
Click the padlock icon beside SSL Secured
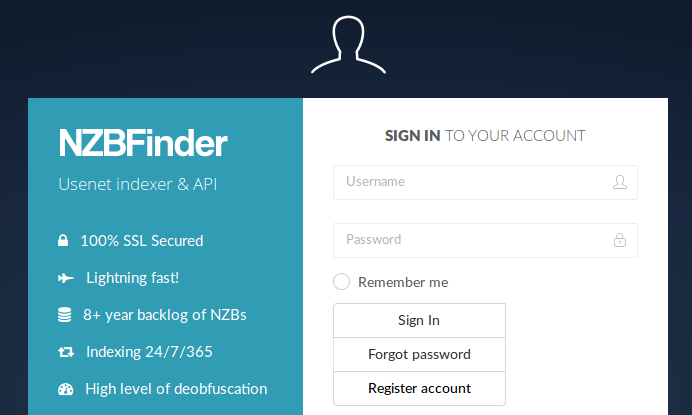point(63,241)
